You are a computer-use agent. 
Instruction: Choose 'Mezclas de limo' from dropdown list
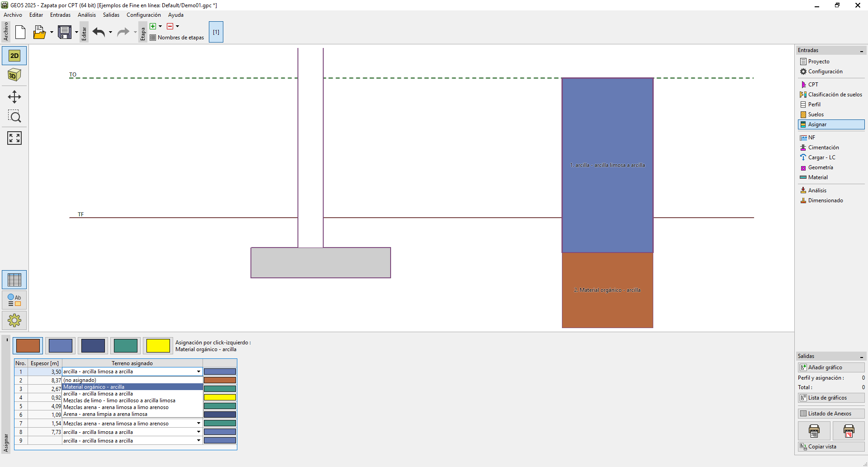pyautogui.click(x=119, y=400)
